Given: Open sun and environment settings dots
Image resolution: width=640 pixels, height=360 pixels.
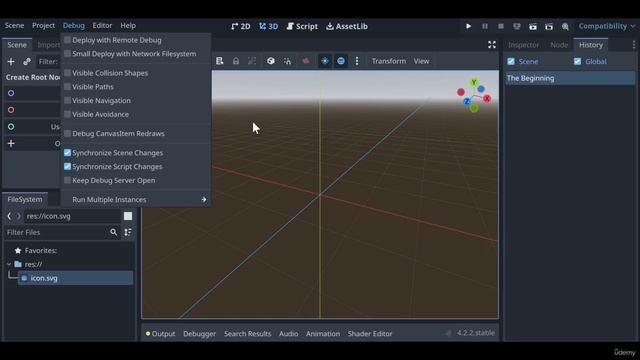Looking at the screenshot, I should (357, 61).
